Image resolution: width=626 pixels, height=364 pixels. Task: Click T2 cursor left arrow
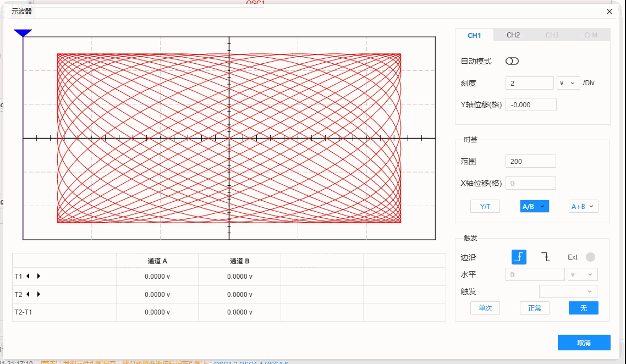[28, 294]
